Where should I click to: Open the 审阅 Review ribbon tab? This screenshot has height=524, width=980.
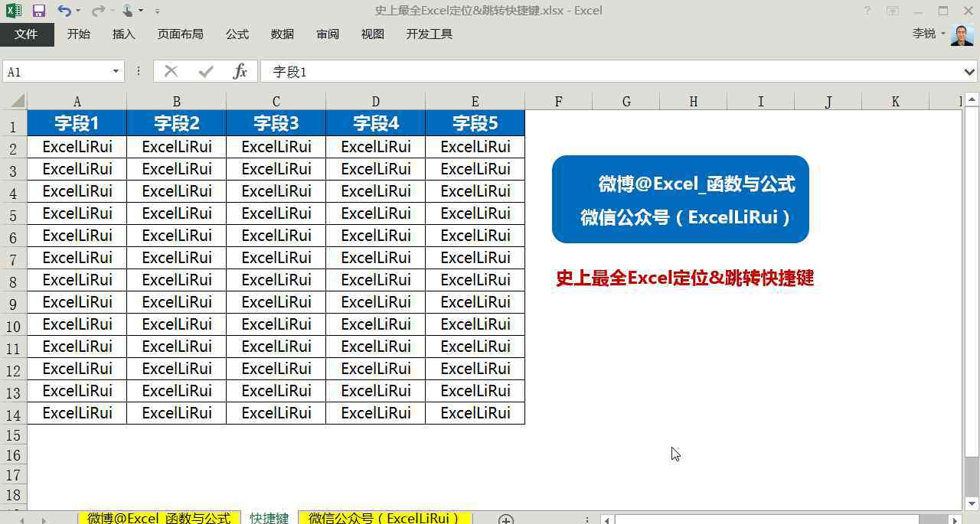[328, 34]
